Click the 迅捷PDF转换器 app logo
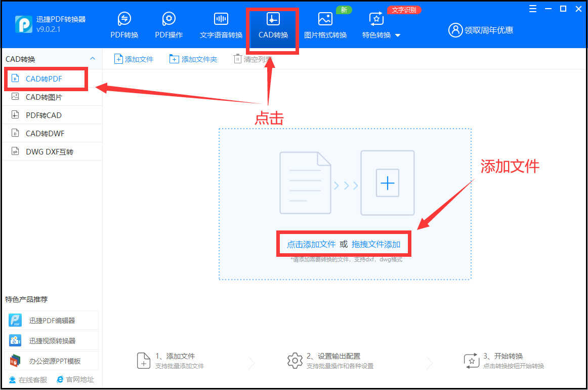Viewport: 588px width, 390px height. coord(23,24)
